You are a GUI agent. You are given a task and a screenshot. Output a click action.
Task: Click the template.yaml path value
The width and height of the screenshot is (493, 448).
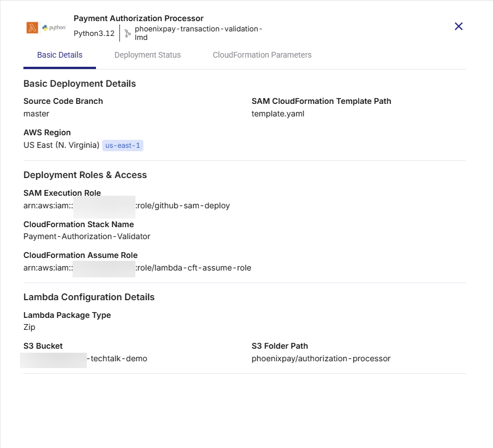278,114
